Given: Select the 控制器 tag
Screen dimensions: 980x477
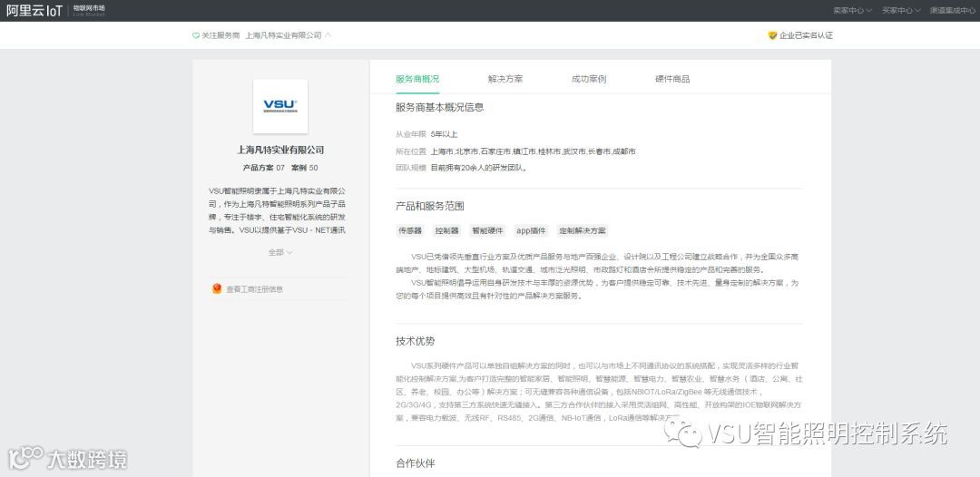Looking at the screenshot, I should coord(446,230).
